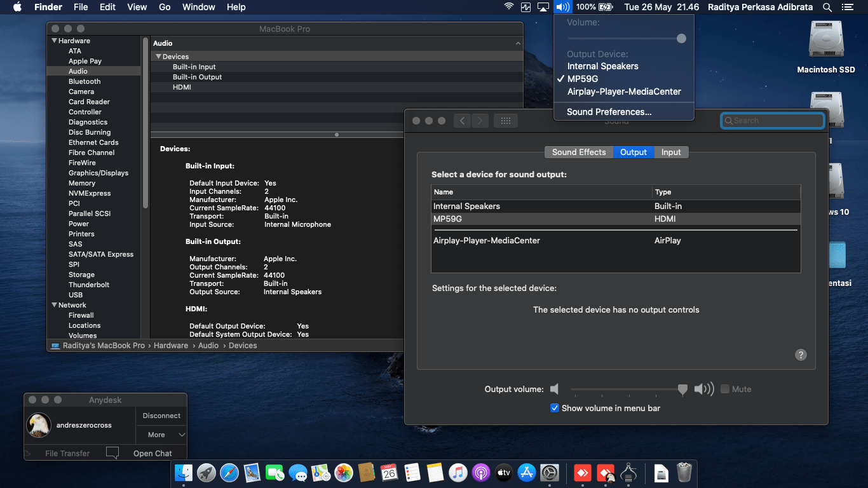Click Open Chat in Anydesk
The height and width of the screenshot is (488, 868).
pyautogui.click(x=153, y=453)
